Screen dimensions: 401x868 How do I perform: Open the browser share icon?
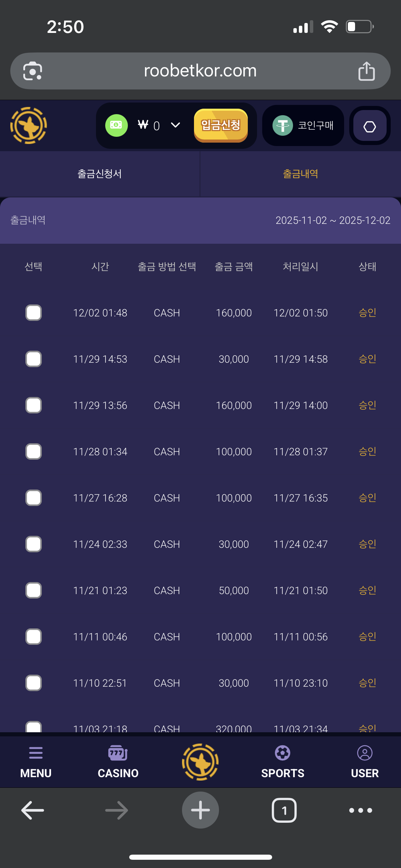(x=366, y=71)
